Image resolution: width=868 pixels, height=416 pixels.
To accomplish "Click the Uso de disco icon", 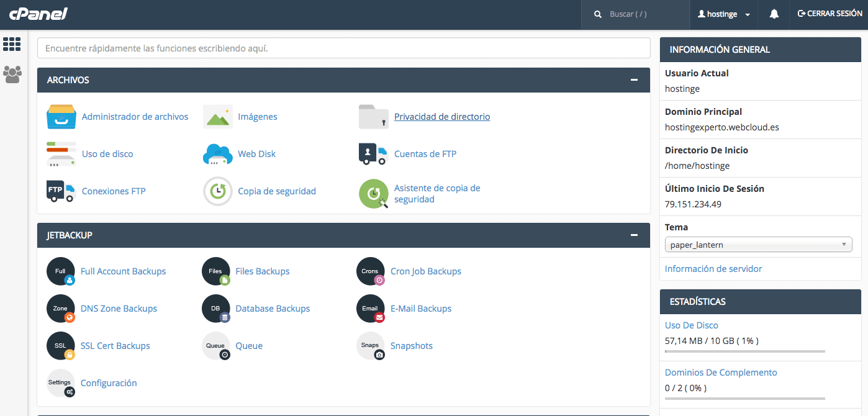I will (x=61, y=154).
